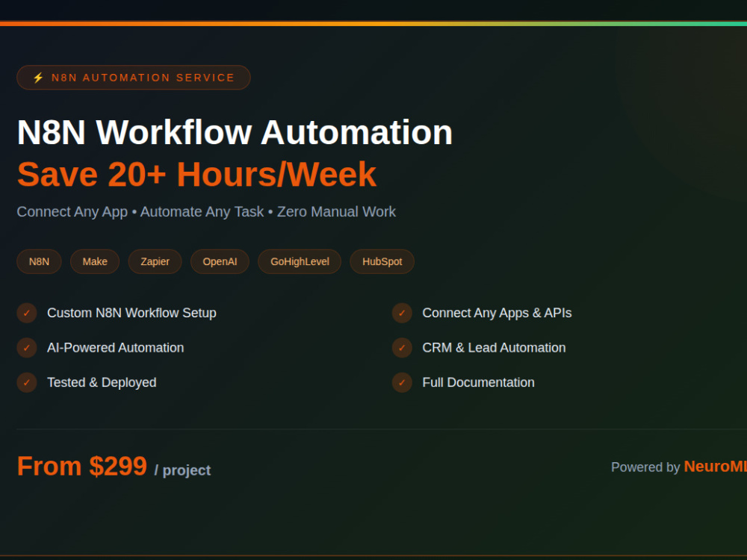Click checkmark beside CRM & Lead Automation
This screenshot has height=560, width=747.
[402, 348]
